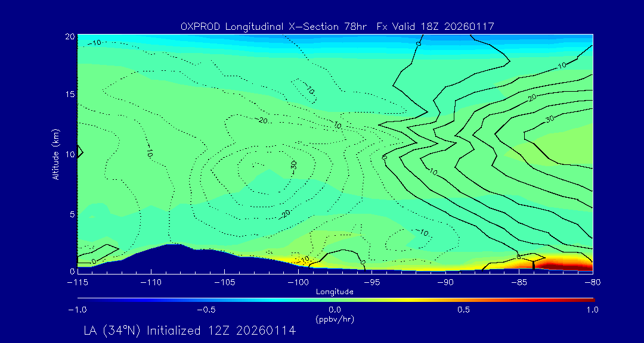Screen dimensions: 644x343
Task: Click the -30 dotted contour label
Action: click(x=293, y=167)
